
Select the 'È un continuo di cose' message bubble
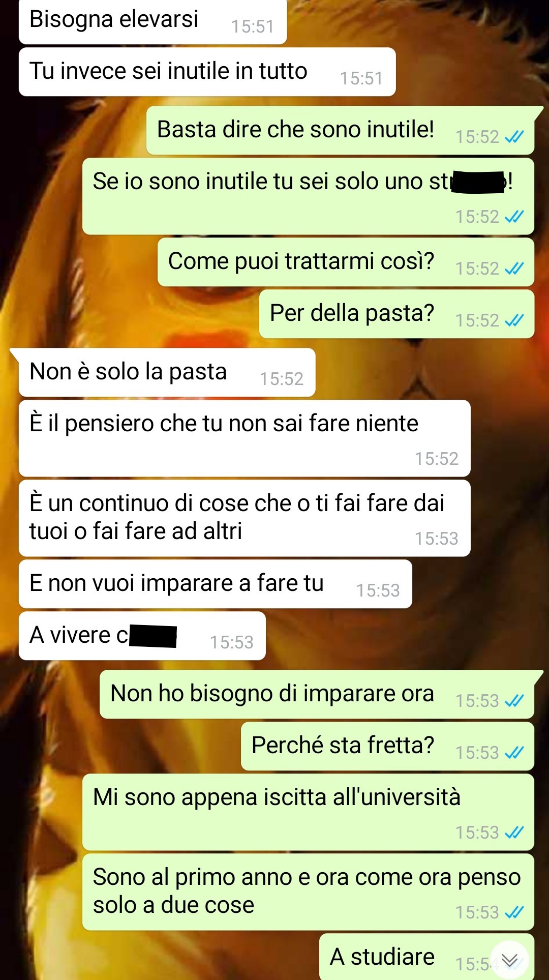245,518
